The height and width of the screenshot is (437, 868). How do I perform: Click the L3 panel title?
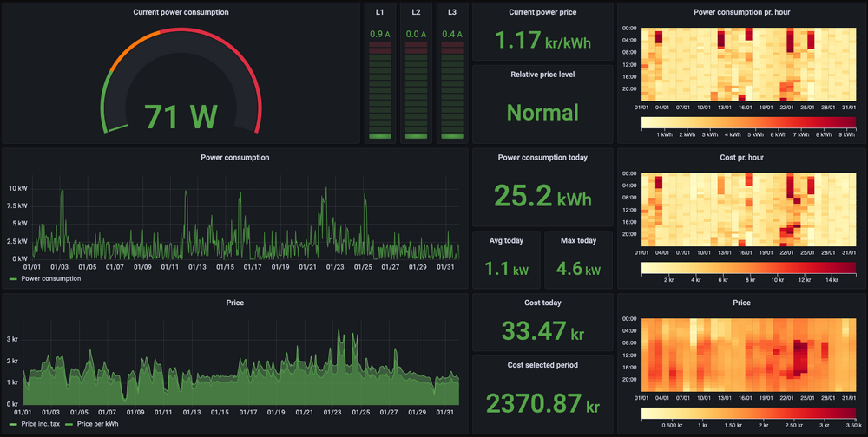(x=452, y=12)
